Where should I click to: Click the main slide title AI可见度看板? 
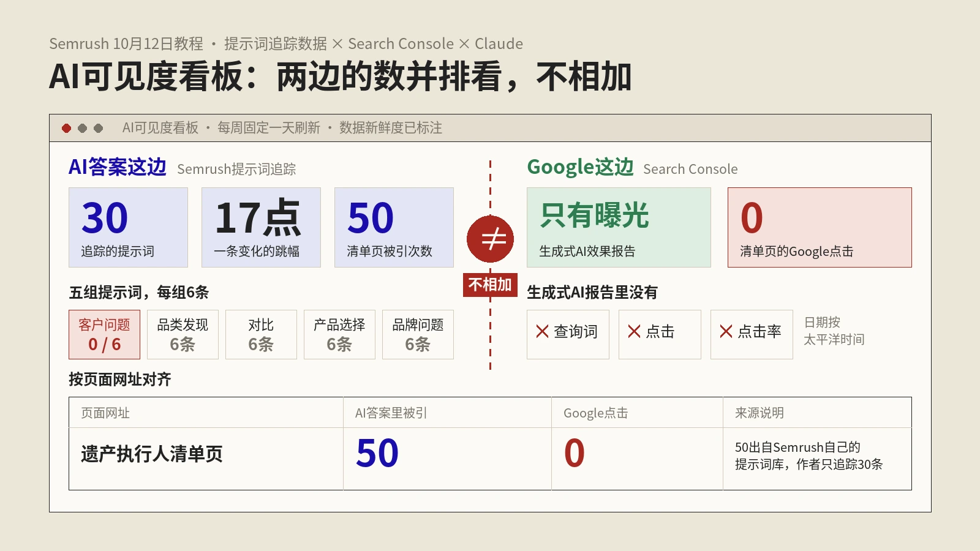coord(340,77)
